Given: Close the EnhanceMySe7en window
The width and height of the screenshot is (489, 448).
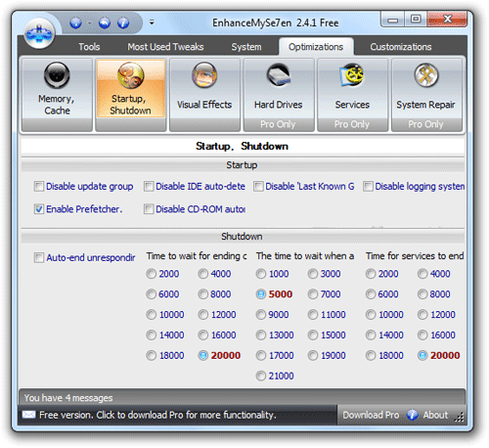Looking at the screenshot, I should (447, 19).
